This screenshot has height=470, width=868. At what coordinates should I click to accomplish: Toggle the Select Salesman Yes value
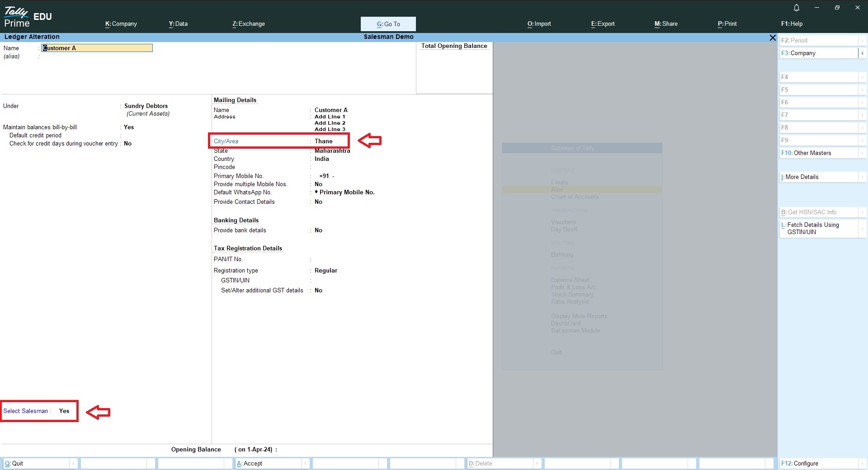point(64,411)
